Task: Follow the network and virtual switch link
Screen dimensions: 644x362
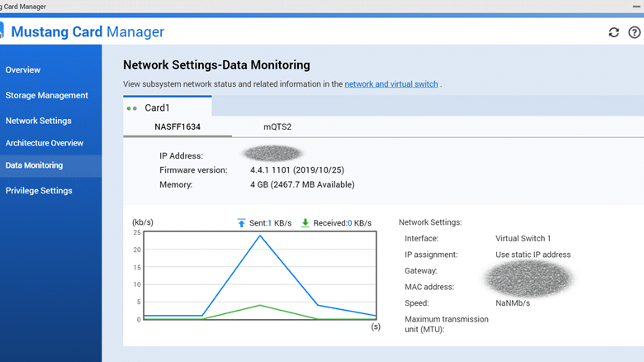Action: 391,84
